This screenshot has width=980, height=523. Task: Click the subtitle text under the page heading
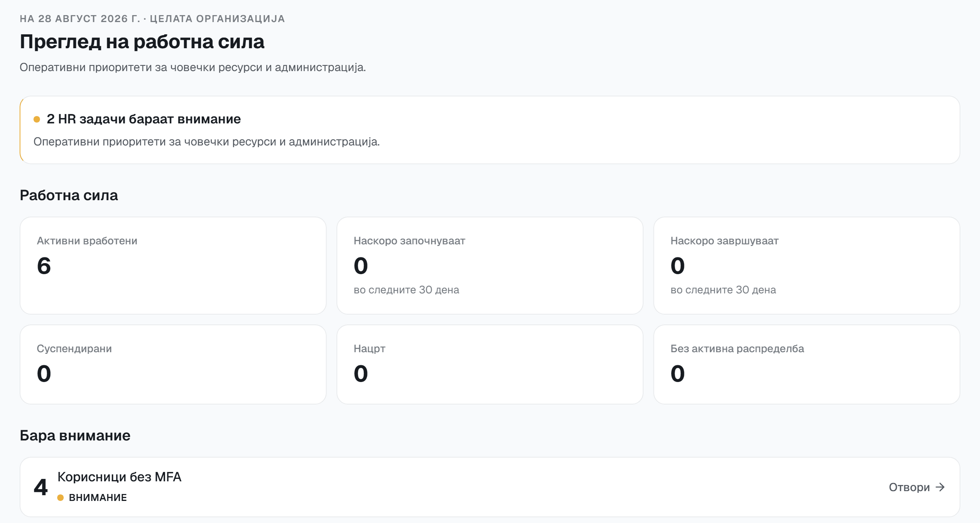(x=193, y=67)
